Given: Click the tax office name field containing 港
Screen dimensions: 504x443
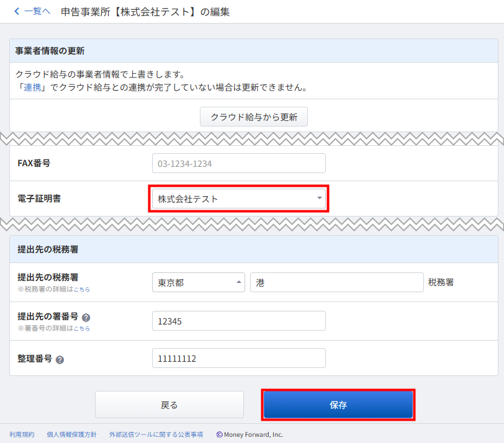Looking at the screenshot, I should click(337, 282).
